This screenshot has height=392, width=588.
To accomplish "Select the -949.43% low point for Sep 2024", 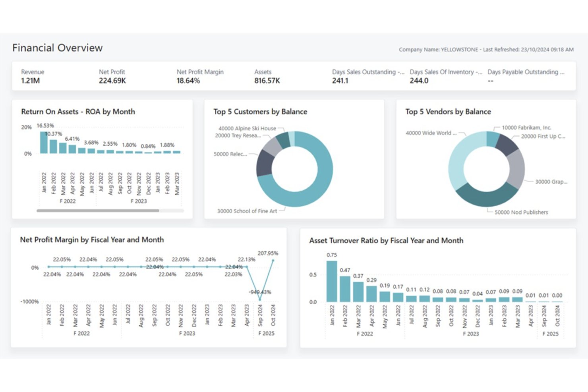I will [260, 299].
